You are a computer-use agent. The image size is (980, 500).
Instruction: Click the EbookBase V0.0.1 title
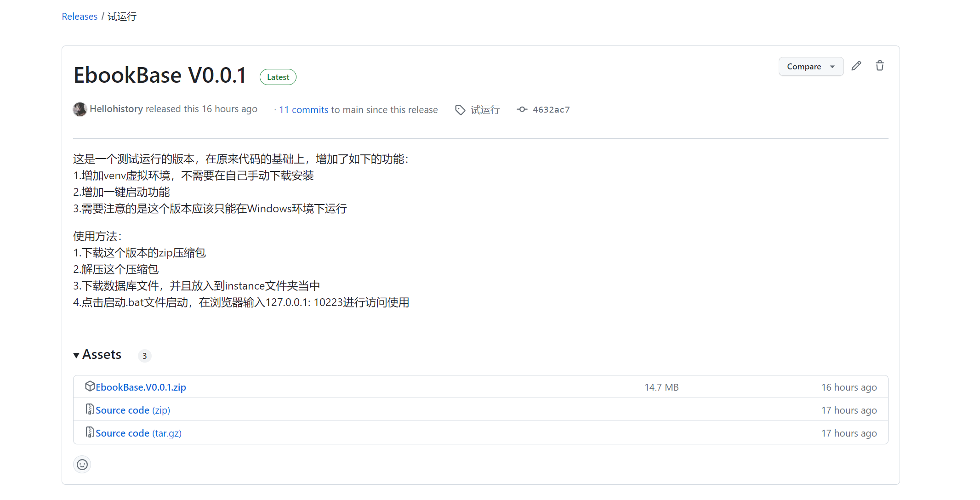[x=160, y=75]
